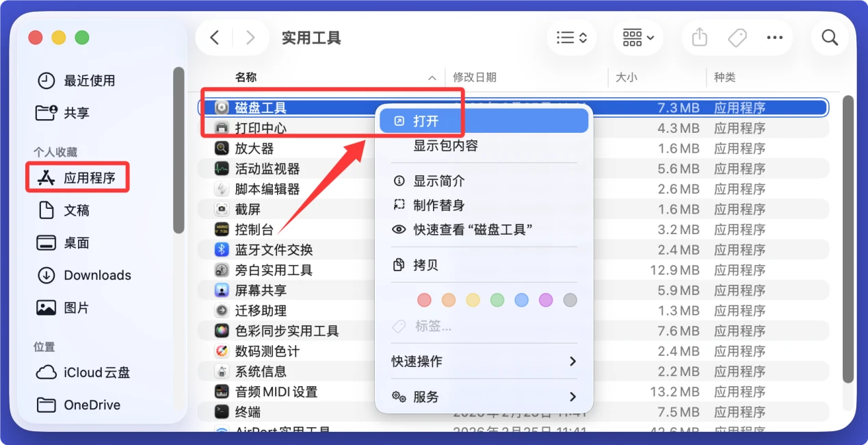Click the sidebar vertical scrollbar
Viewport: 868px width, 445px height.
[179, 151]
